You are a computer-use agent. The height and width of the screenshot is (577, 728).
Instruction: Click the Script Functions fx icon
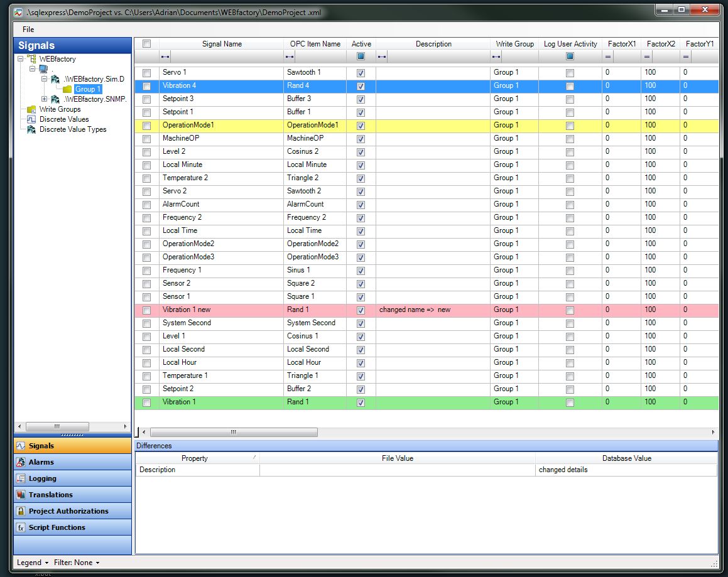(21, 527)
